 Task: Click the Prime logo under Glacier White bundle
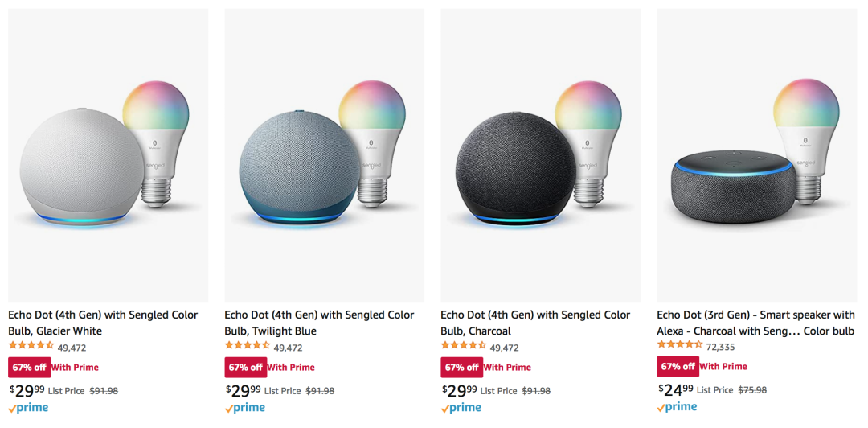pos(28,408)
